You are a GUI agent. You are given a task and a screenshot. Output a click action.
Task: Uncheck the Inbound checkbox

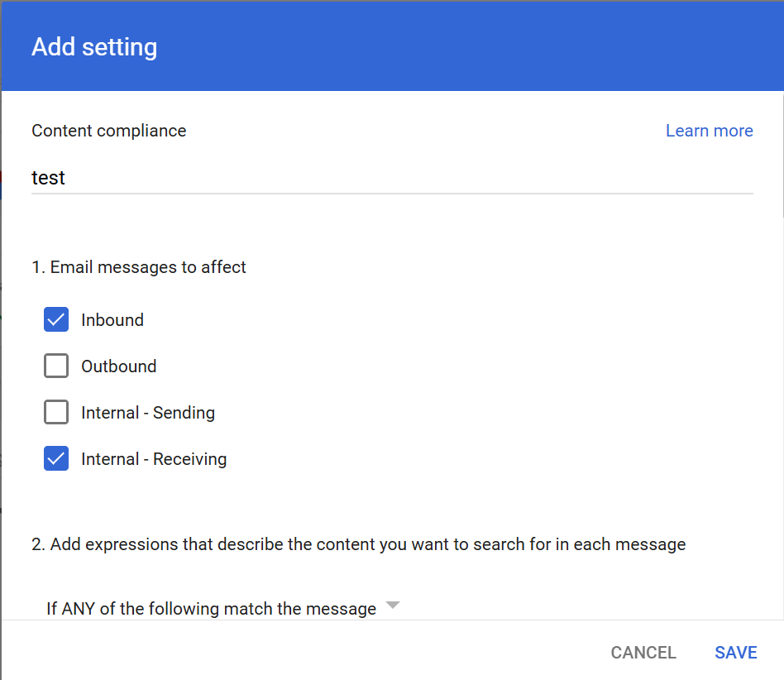coord(56,319)
